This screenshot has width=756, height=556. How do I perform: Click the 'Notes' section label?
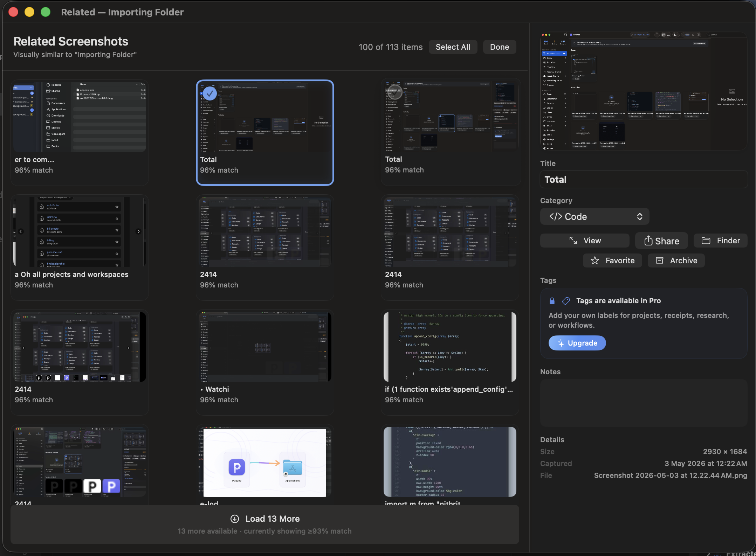click(550, 372)
